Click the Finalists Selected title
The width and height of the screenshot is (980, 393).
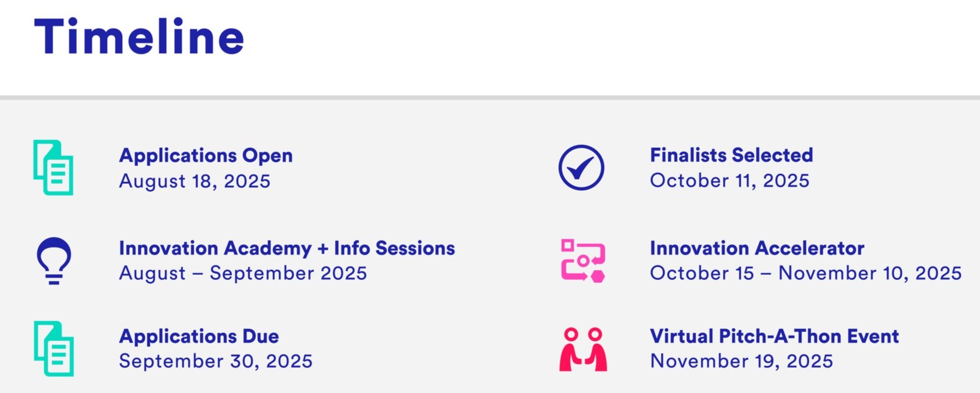(731, 155)
